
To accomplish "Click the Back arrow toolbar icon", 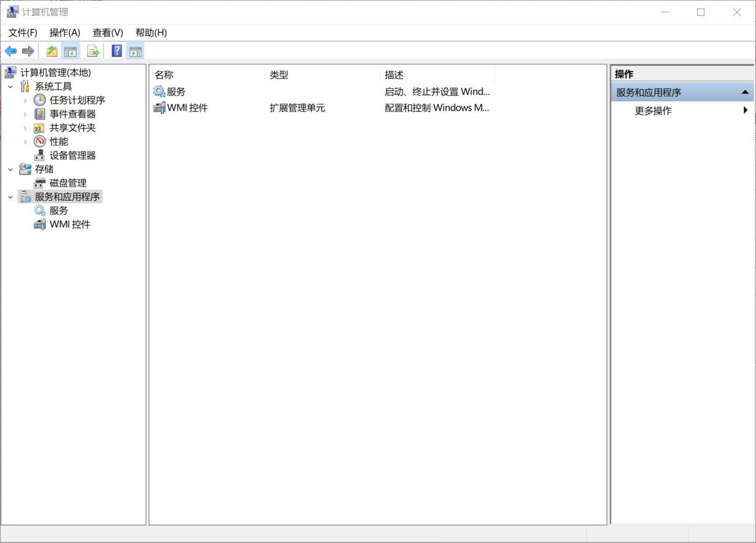I will pyautogui.click(x=10, y=51).
